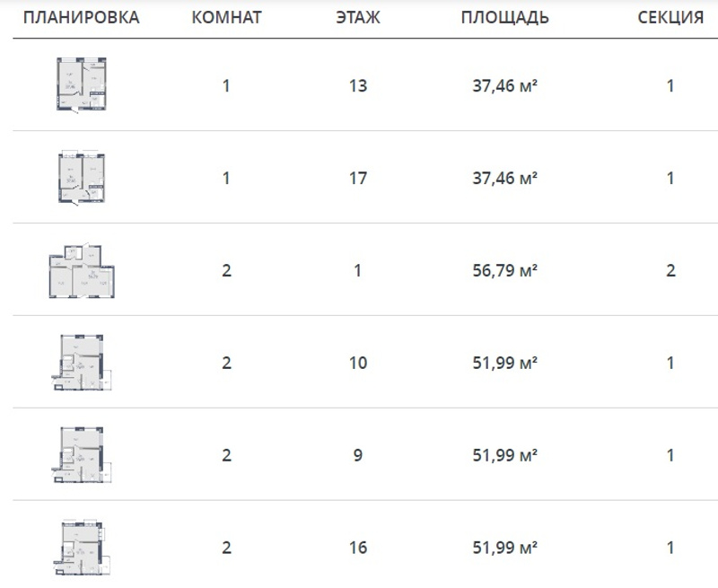Sort table by the КОМНАТ column header
The width and height of the screenshot is (718, 588).
[x=226, y=18]
